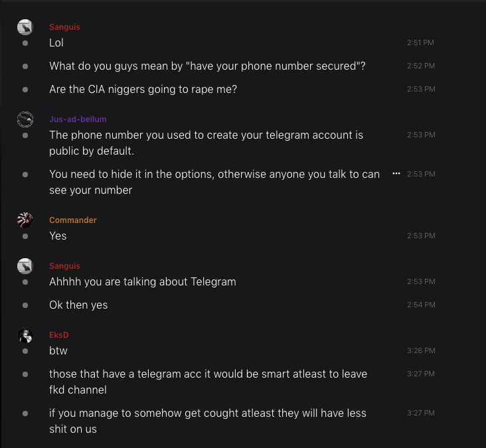
Task: Select the 2:54 PM timestamp
Action: coord(421,305)
